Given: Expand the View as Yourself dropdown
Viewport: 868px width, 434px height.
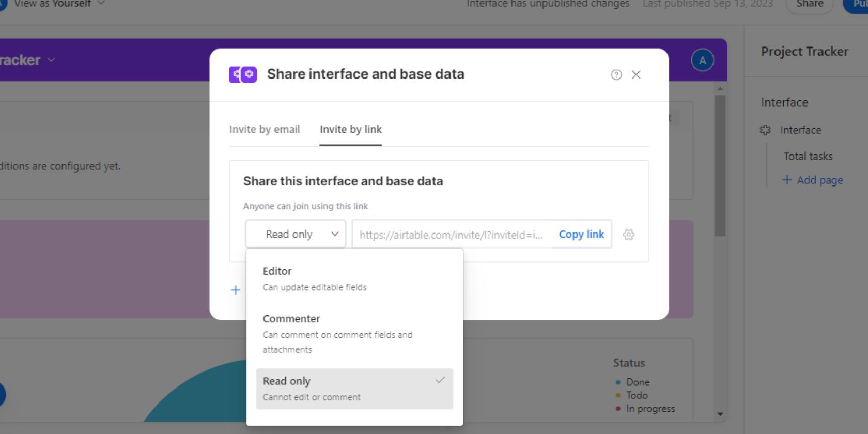Looking at the screenshot, I should pos(101,3).
